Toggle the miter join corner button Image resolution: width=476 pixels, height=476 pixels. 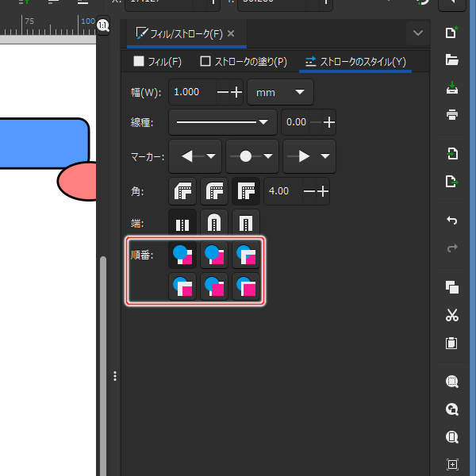[245, 191]
